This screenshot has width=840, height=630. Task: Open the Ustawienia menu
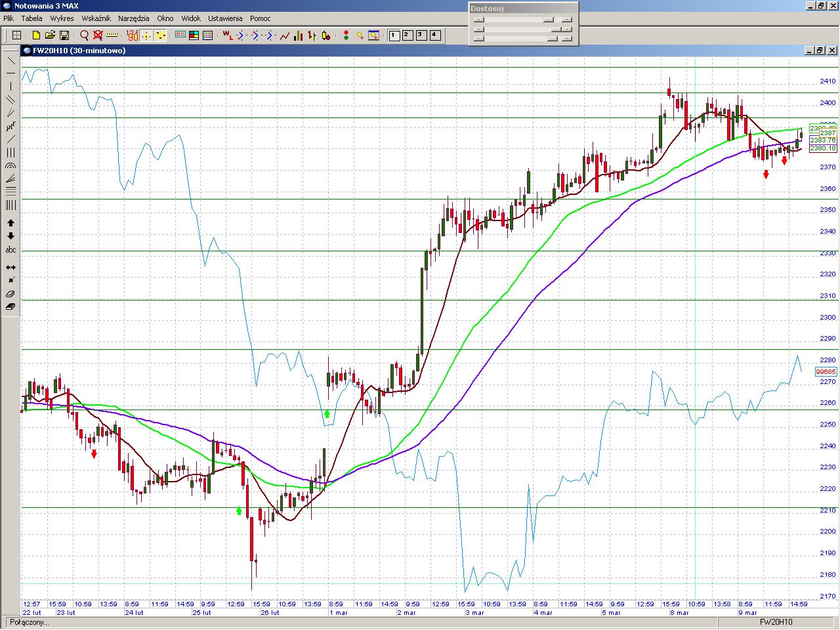(225, 18)
